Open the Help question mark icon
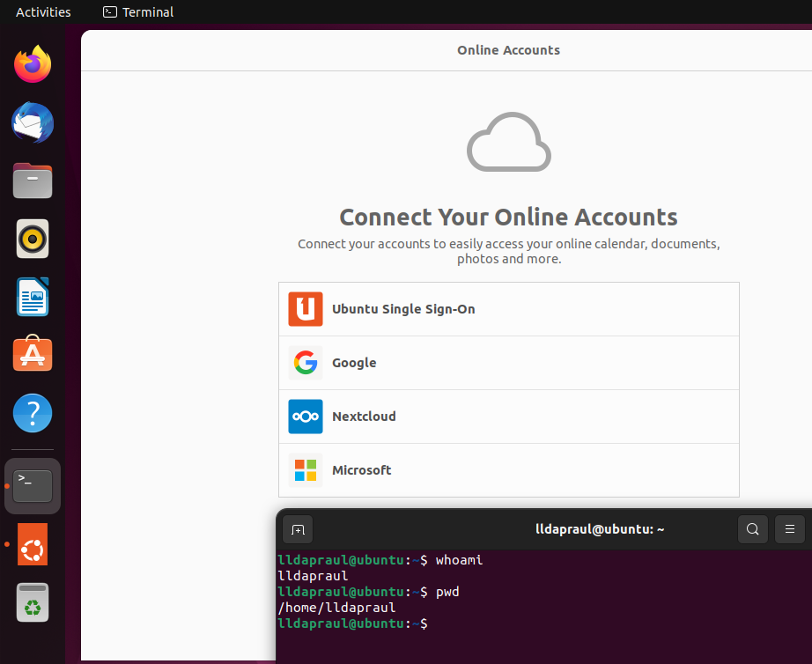Image resolution: width=812 pixels, height=664 pixels. pyautogui.click(x=33, y=413)
